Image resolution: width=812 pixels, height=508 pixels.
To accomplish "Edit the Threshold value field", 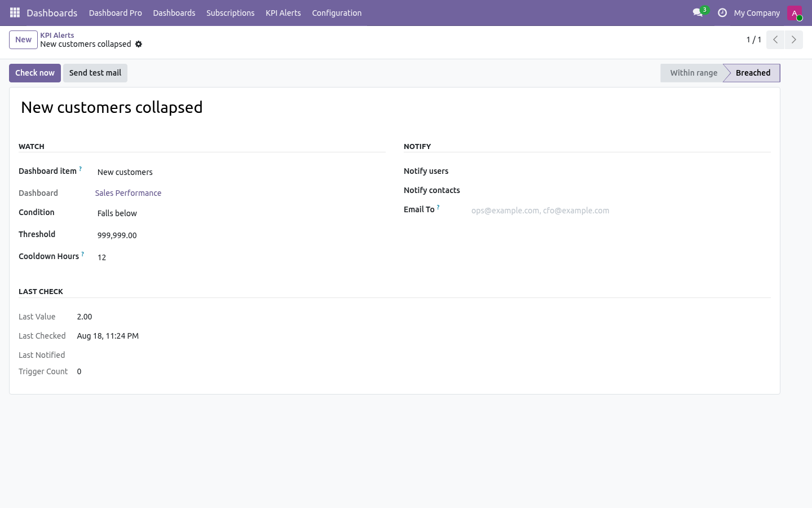I will tap(240, 235).
